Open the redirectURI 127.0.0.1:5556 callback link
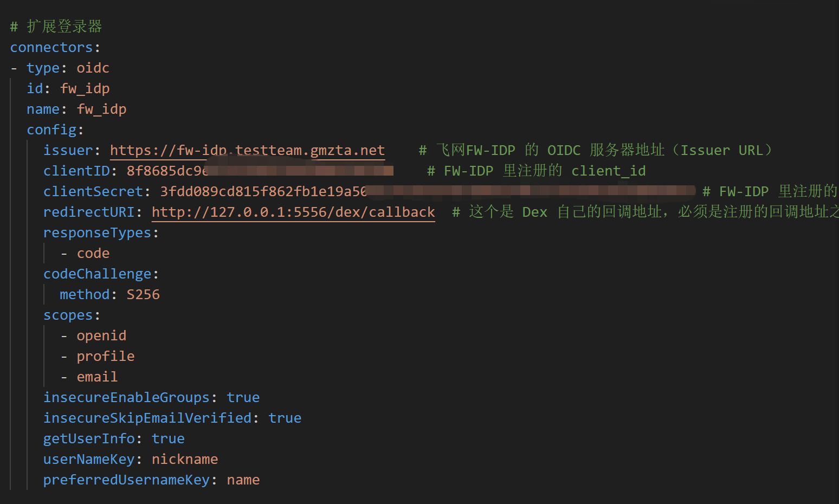Screen dimensions: 839x504 click(x=293, y=212)
